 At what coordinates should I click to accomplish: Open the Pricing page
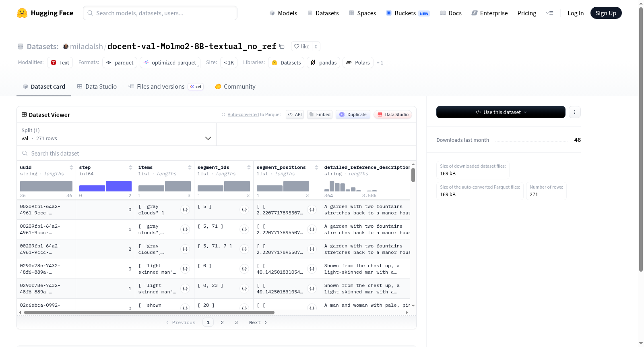pos(527,13)
